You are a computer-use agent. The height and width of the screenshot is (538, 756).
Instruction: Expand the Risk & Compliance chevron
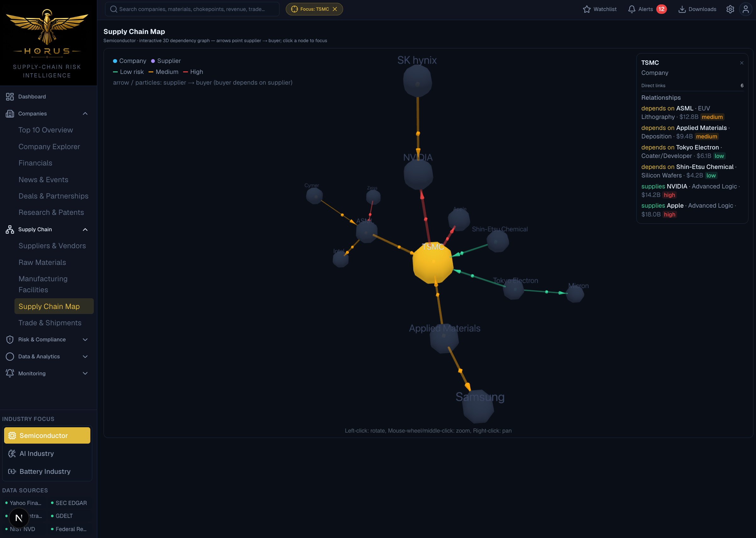[85, 339]
